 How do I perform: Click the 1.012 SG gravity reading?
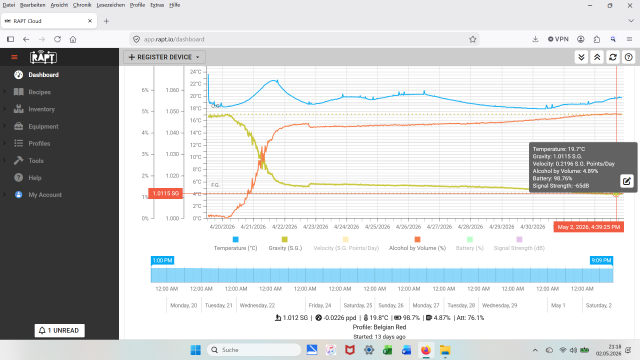(x=291, y=318)
